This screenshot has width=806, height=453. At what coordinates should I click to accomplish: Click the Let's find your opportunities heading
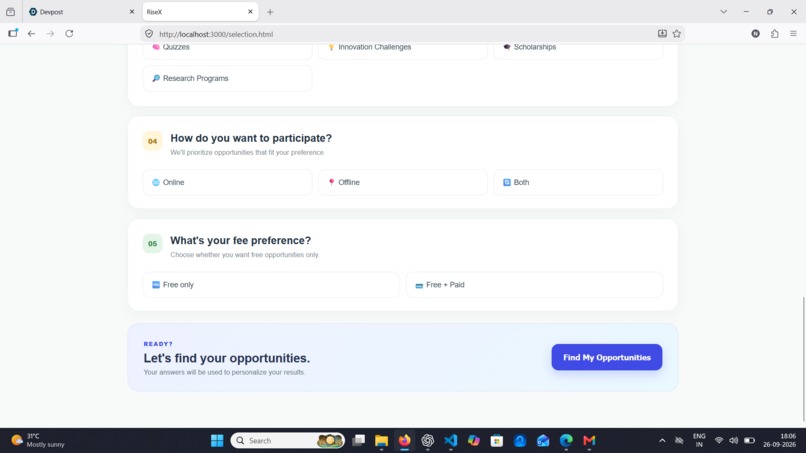[x=227, y=358]
